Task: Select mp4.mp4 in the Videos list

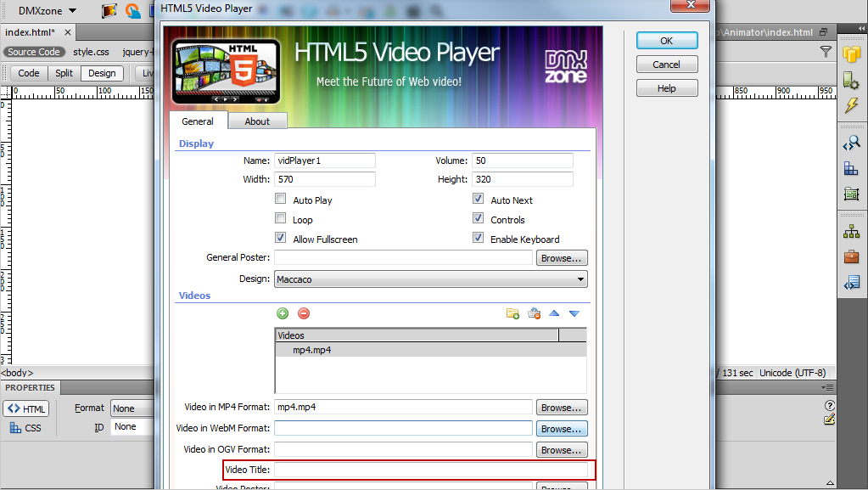Action: coord(431,350)
